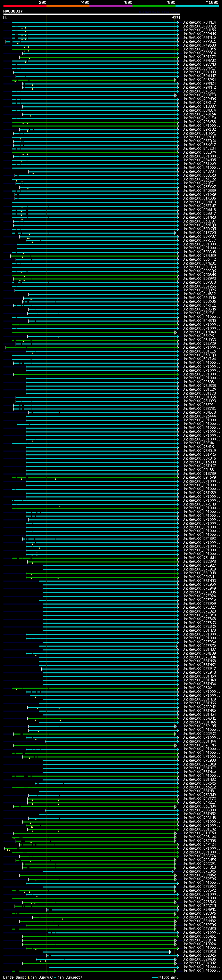This screenshot has height=980, width=222.
Task: Select the label UniRef100_A5K3U1
Action: (199, 577)
